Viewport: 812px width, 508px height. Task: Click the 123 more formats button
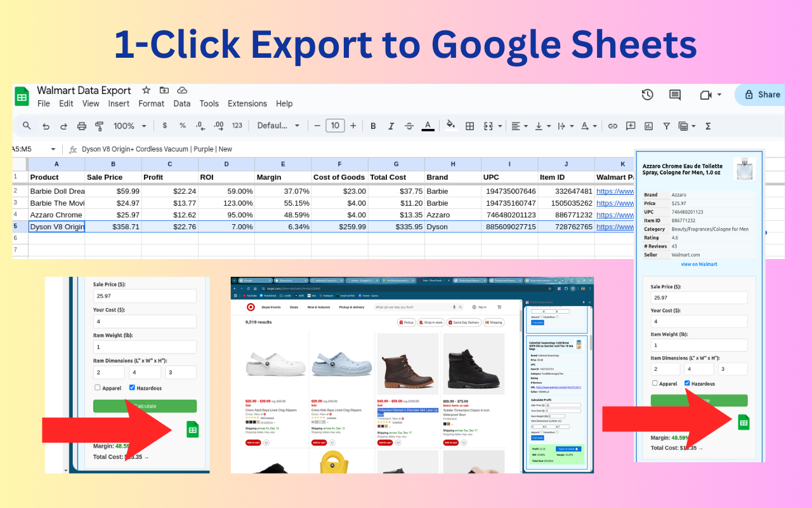[x=237, y=126]
